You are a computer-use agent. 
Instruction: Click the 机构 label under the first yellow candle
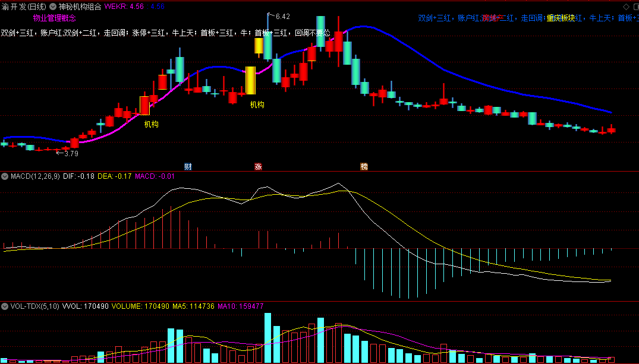point(151,124)
